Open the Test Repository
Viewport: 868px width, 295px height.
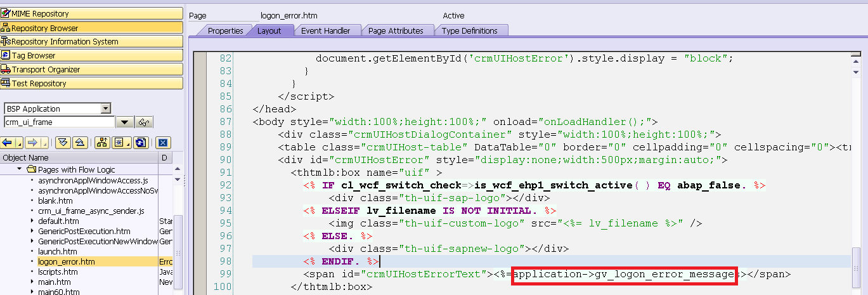click(x=92, y=83)
